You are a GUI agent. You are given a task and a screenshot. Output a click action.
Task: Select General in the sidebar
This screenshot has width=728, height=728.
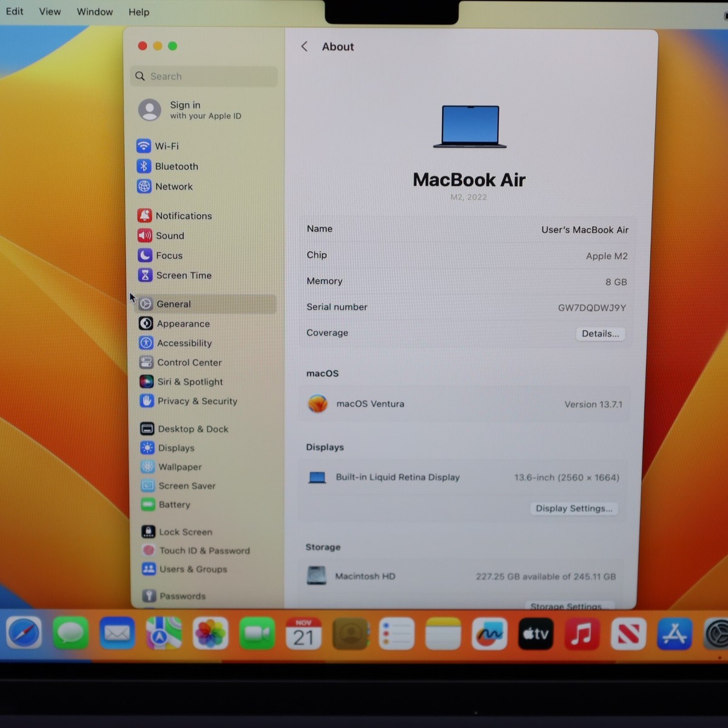coord(205,304)
